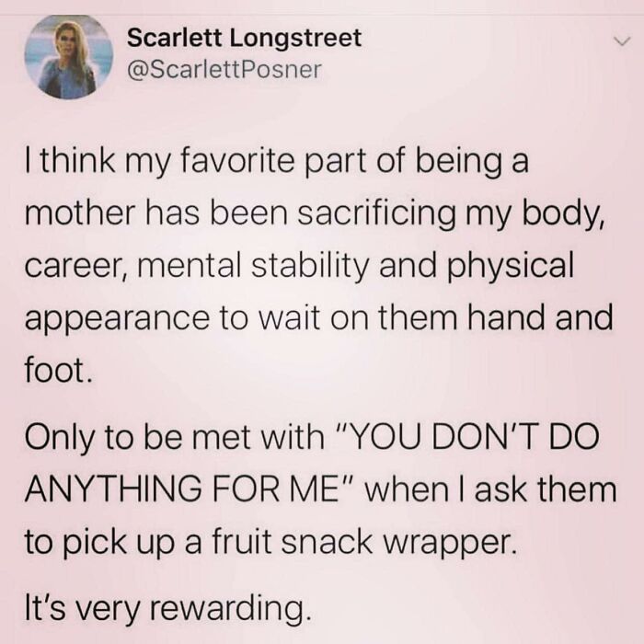Visit the Scarlett Longstreet display name link
Screen dimensions: 644x644
click(x=244, y=38)
